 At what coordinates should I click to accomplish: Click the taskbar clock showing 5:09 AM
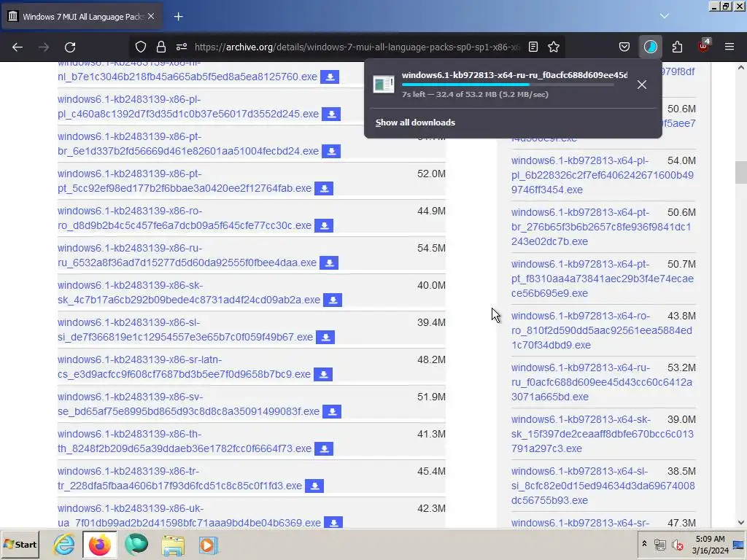coord(710,544)
